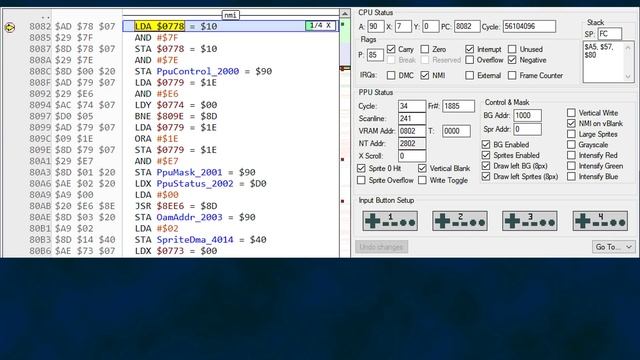
Task: Click the Spr Addr field
Action: click(x=527, y=129)
